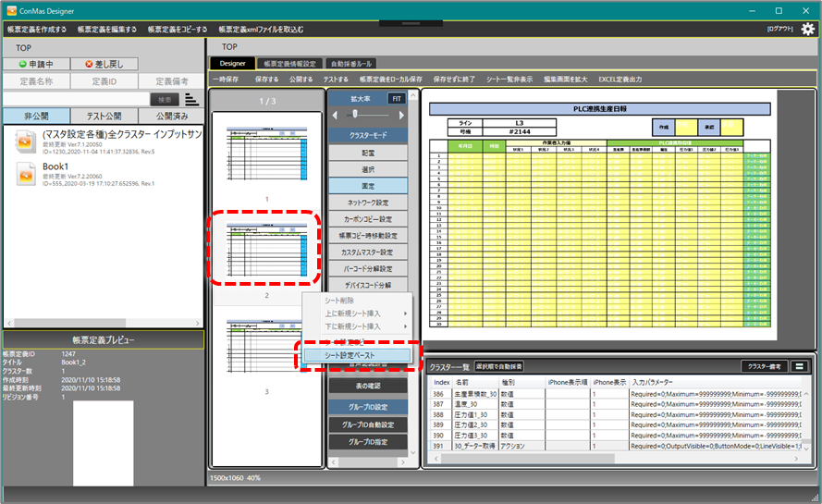Switch to the テスト公開 tab

click(104, 117)
